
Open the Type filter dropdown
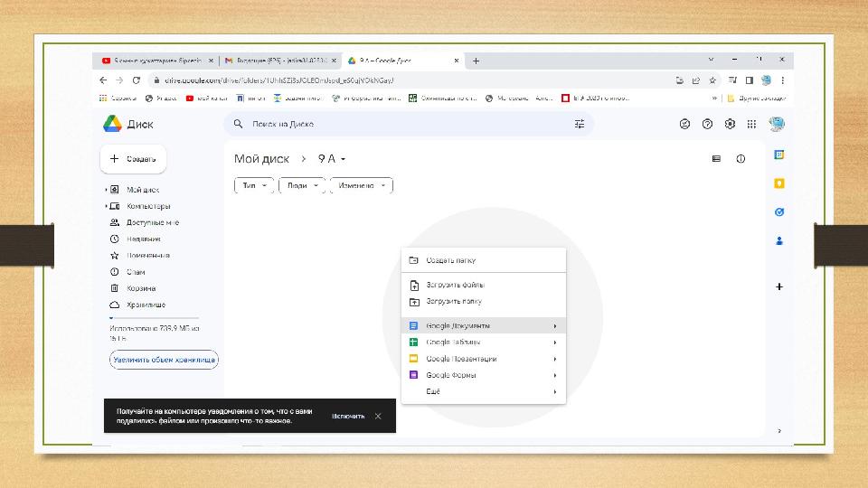point(254,185)
